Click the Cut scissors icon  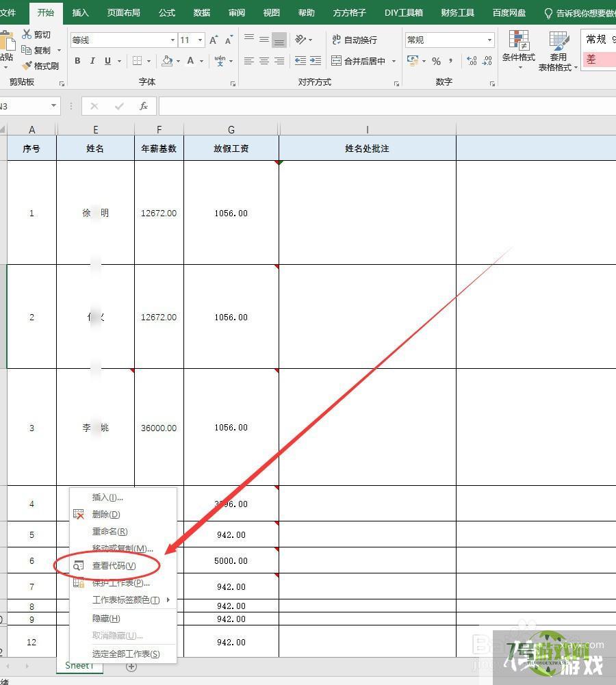pyautogui.click(x=27, y=34)
